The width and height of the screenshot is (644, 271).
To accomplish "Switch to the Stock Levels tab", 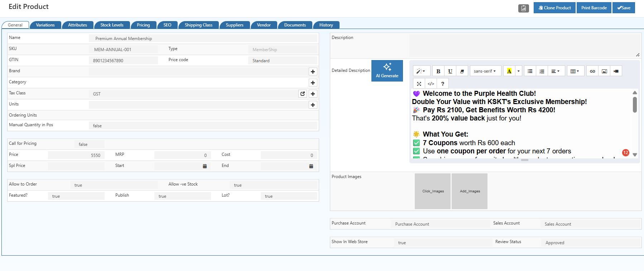I will click(x=112, y=25).
